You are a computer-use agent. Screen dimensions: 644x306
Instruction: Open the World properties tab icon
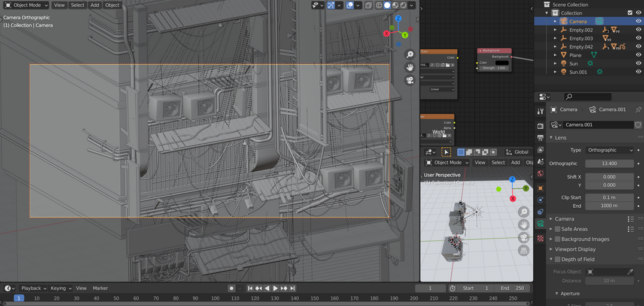point(540,174)
